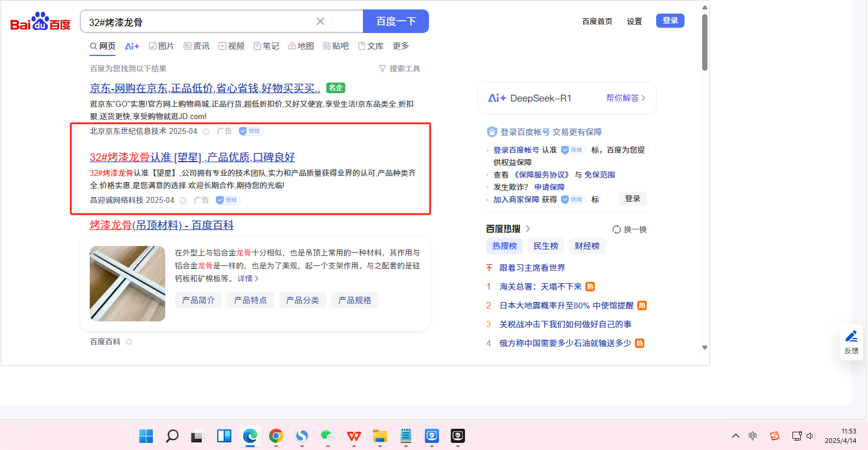Open WPS Office from the taskbar
The height and width of the screenshot is (450, 868).
(x=354, y=436)
